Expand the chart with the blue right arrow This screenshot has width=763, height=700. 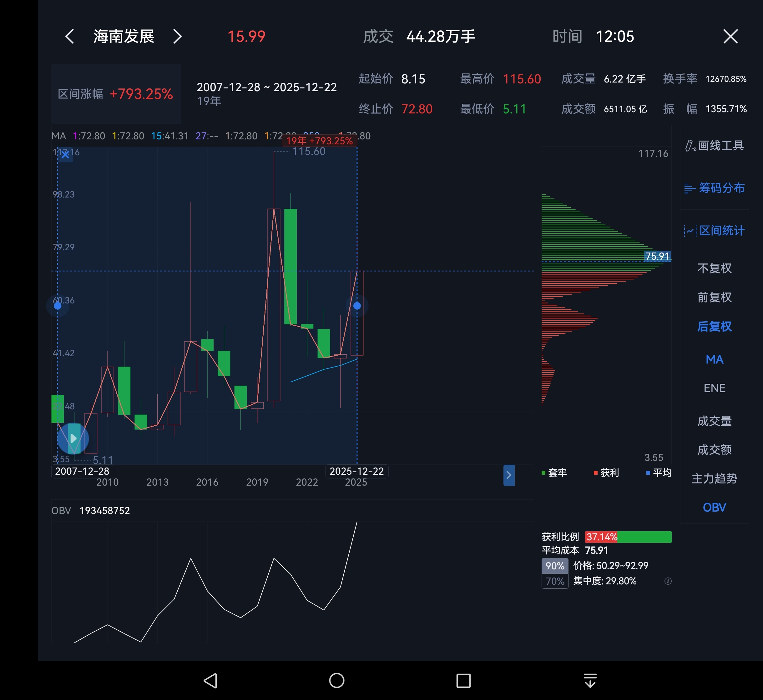(509, 475)
